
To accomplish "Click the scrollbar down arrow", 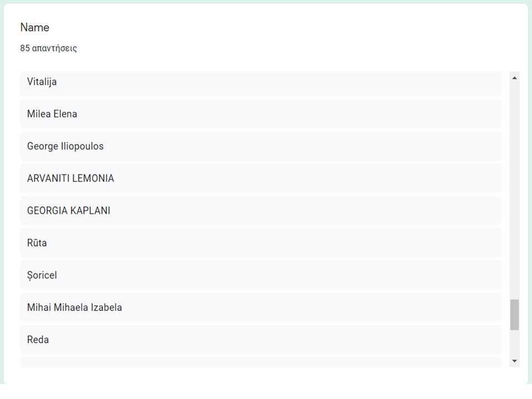I will [515, 361].
